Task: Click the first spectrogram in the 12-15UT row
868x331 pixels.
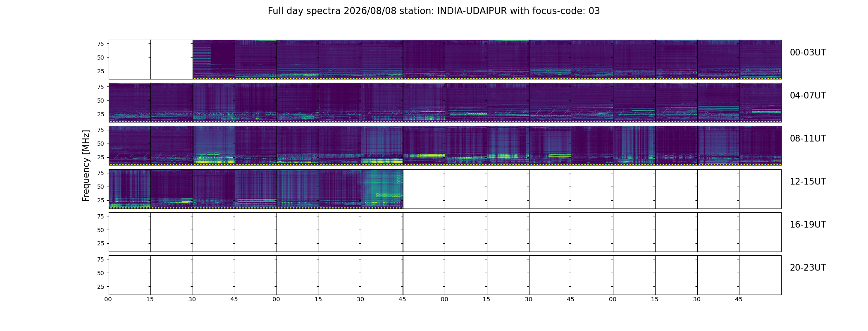Action: 130,189
